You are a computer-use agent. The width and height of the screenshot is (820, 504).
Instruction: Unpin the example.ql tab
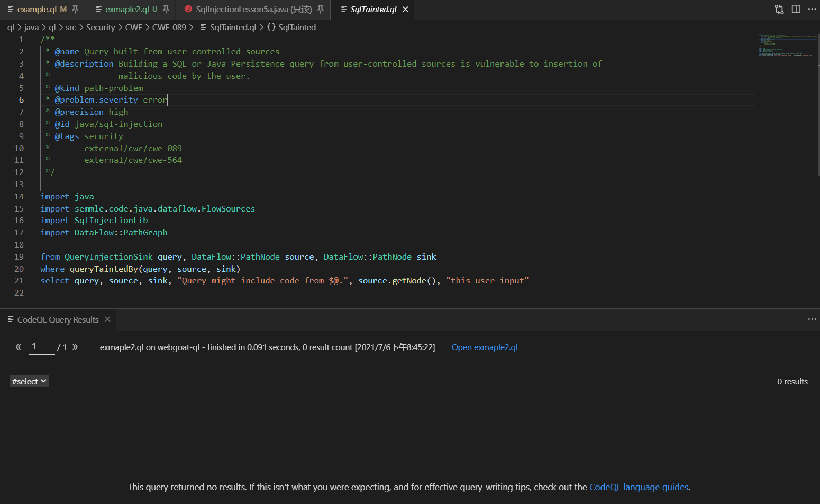point(75,10)
